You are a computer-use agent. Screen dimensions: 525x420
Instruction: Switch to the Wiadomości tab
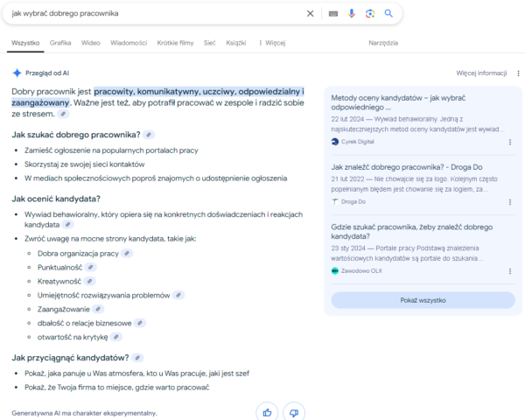point(129,43)
